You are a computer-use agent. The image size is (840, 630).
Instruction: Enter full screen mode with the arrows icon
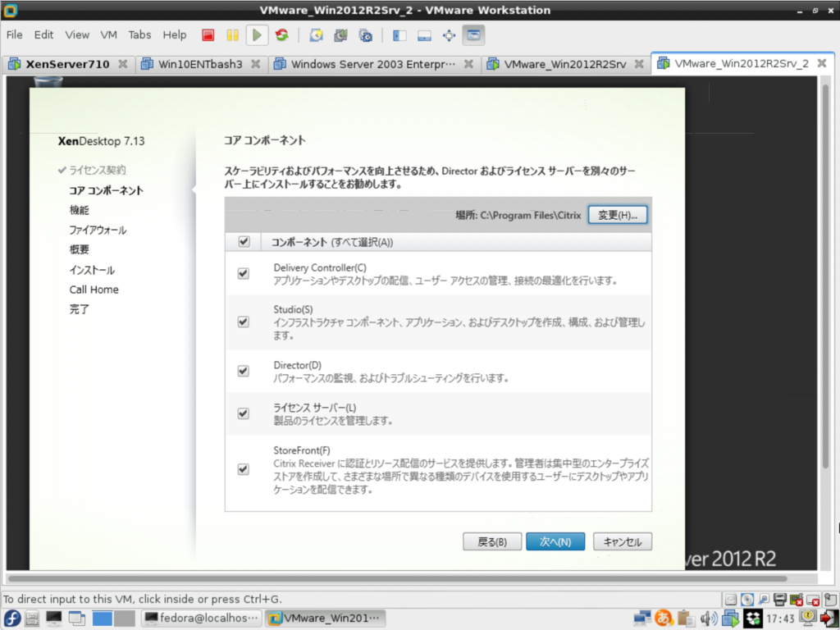449,35
